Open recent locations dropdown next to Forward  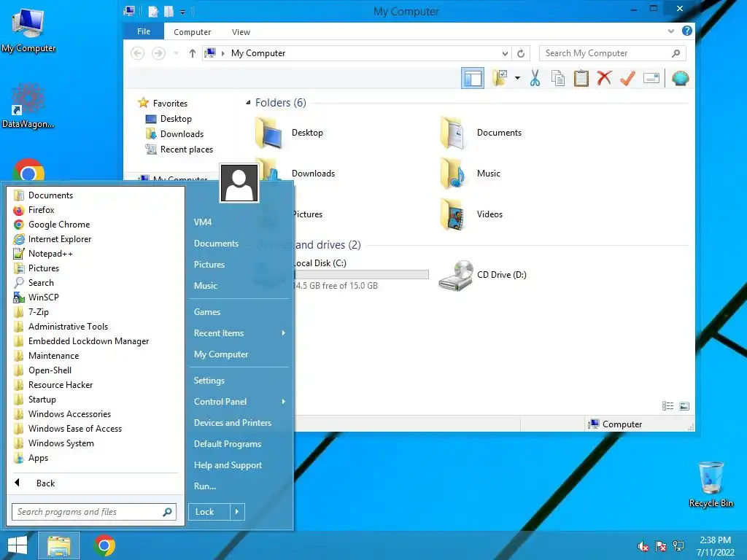pos(177,53)
